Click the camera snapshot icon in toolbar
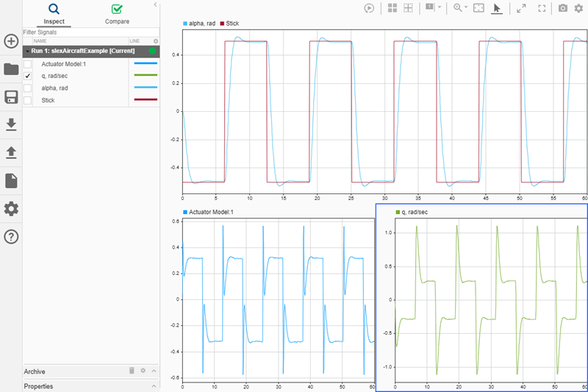588x392 pixels. tap(563, 8)
